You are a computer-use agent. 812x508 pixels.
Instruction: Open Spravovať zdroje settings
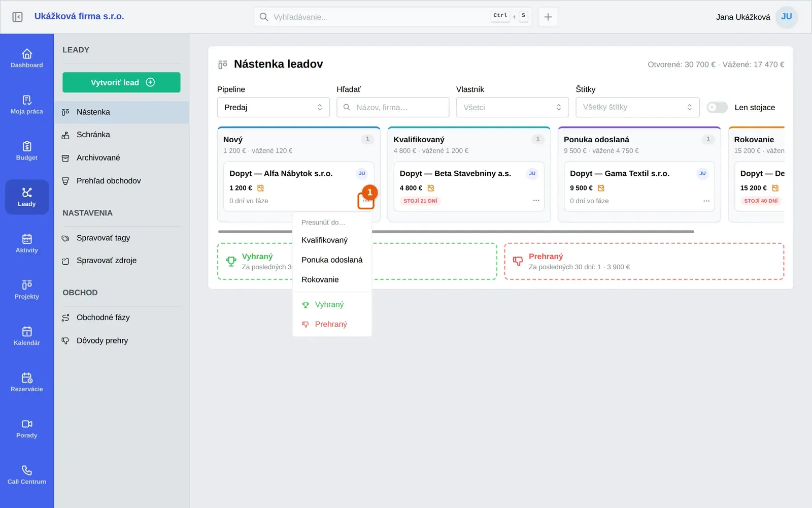(122, 261)
